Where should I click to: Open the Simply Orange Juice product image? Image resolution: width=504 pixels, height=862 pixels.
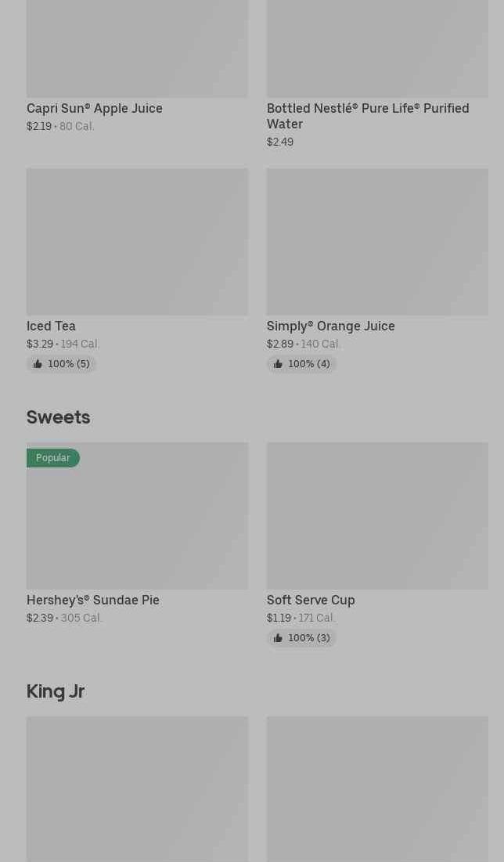pyautogui.click(x=377, y=242)
